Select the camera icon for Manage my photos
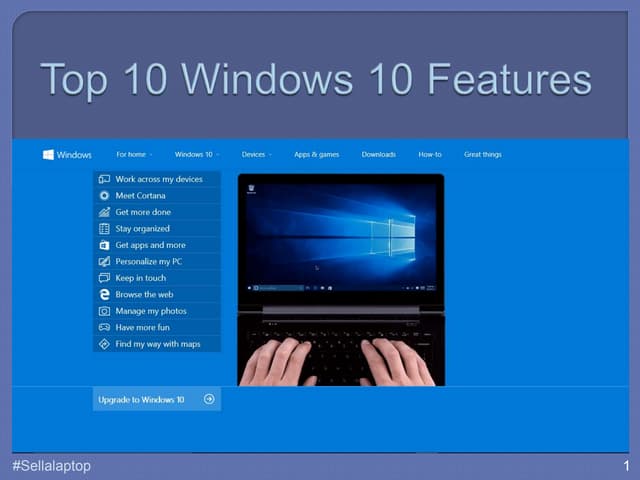This screenshot has height=480, width=640. pos(104,311)
